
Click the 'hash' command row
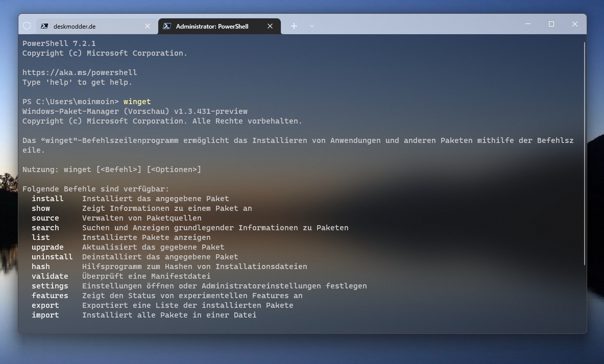pyautogui.click(x=170, y=266)
